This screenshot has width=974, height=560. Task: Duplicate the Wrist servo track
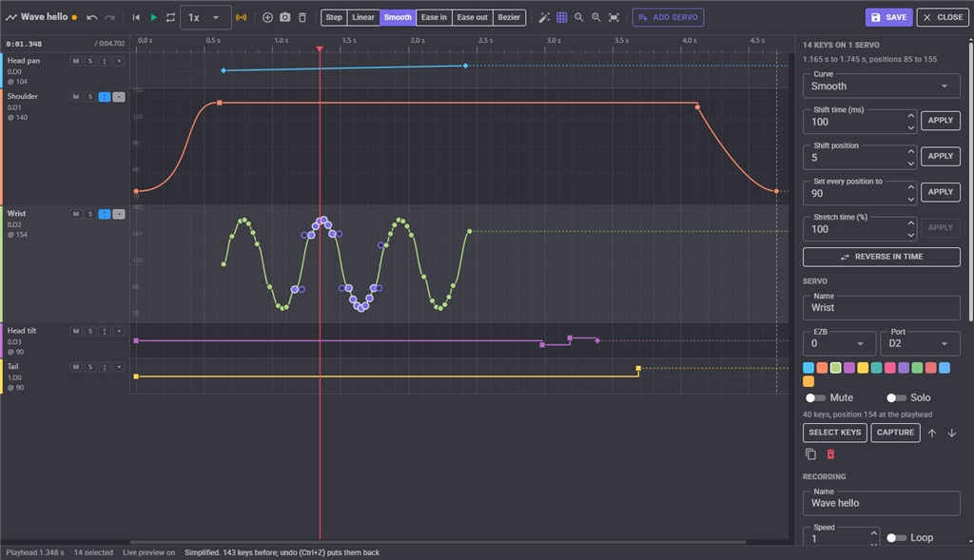[810, 454]
